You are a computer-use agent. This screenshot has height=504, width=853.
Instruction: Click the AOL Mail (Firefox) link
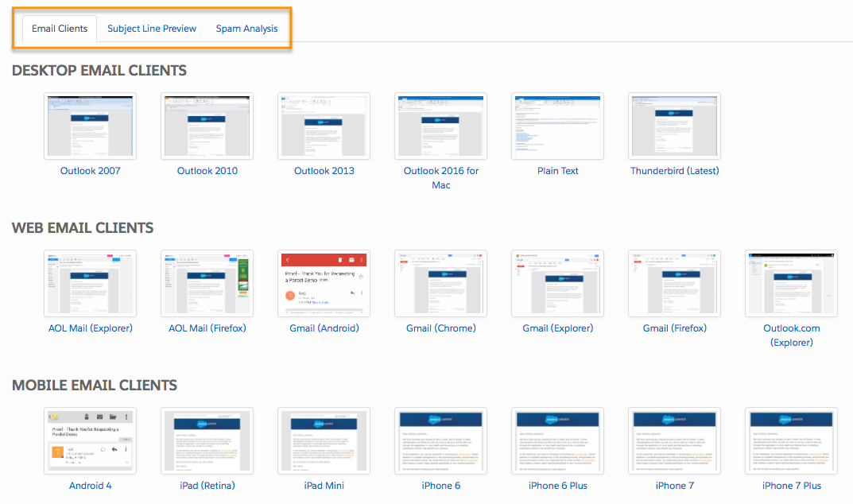tap(207, 328)
